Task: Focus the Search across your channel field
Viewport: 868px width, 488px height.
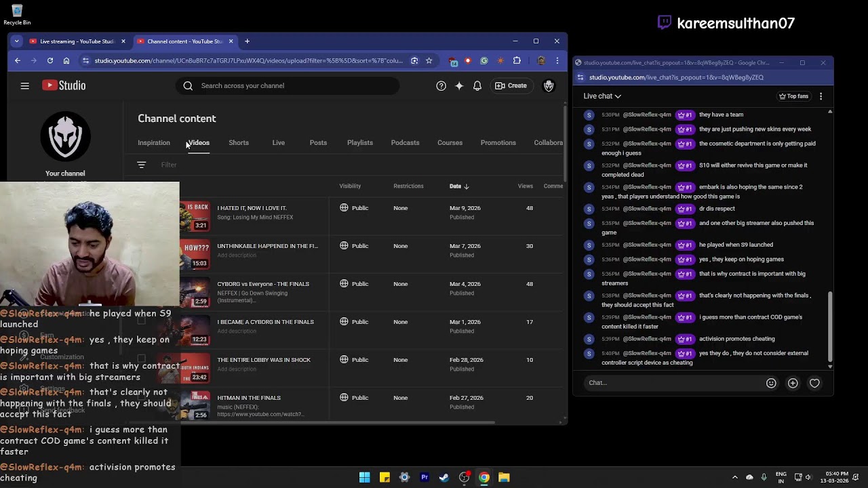Action: click(x=288, y=85)
